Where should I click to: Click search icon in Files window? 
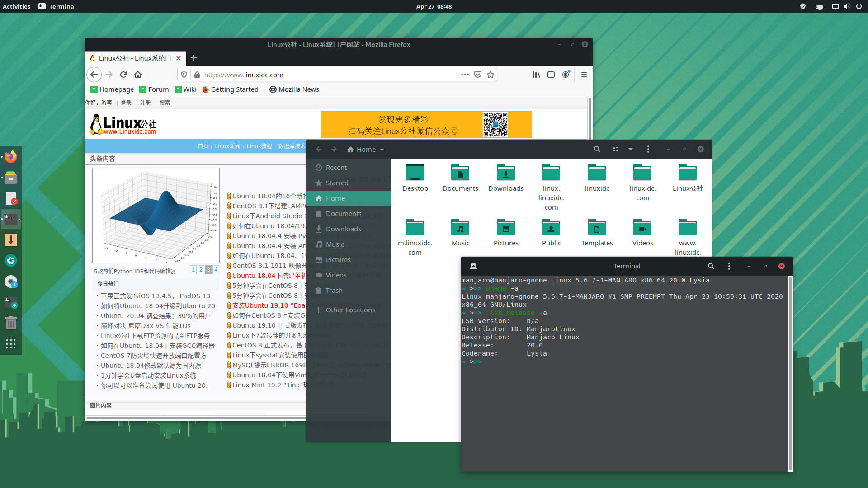pos(597,149)
